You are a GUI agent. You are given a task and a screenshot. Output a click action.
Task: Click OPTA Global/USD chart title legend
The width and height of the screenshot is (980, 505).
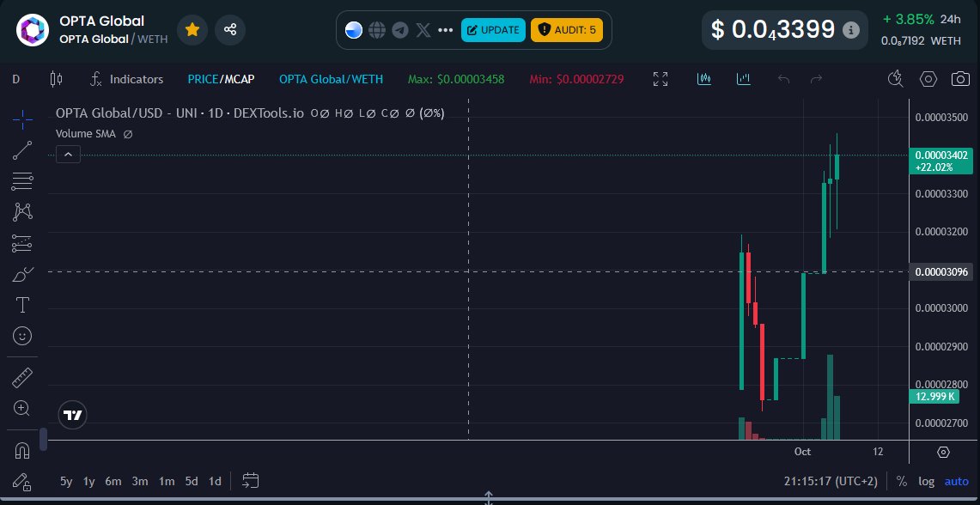click(x=180, y=113)
